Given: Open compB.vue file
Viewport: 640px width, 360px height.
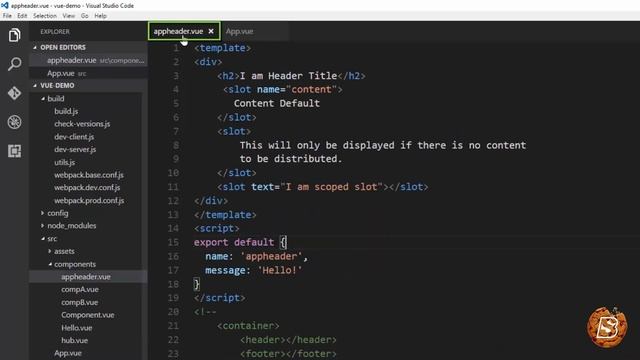Looking at the screenshot, I should tap(80, 302).
